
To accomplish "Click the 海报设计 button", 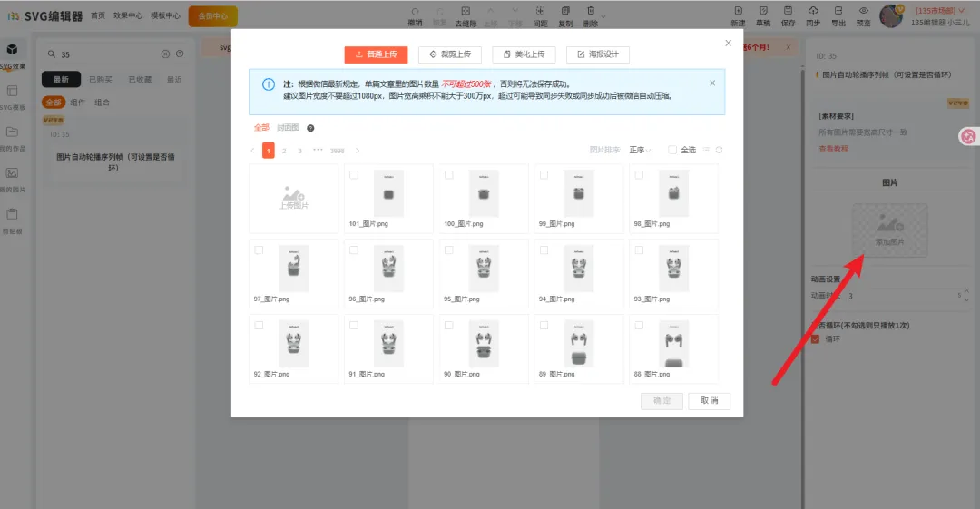I will click(597, 54).
